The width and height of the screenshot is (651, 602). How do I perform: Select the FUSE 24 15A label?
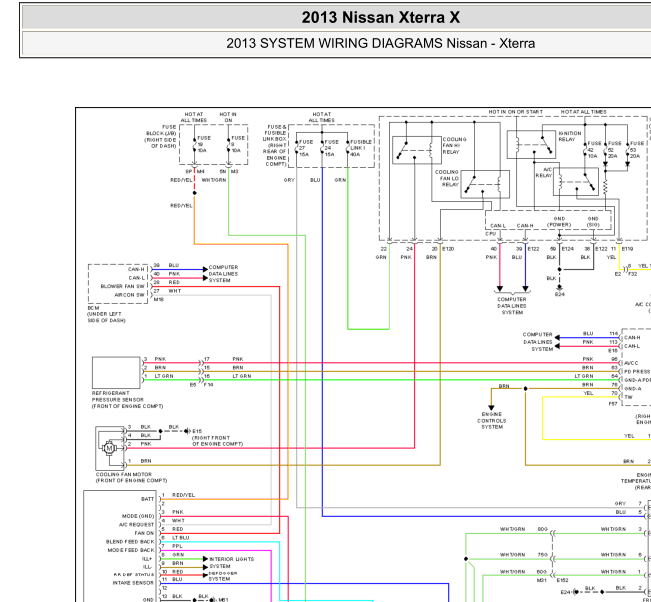(331, 148)
